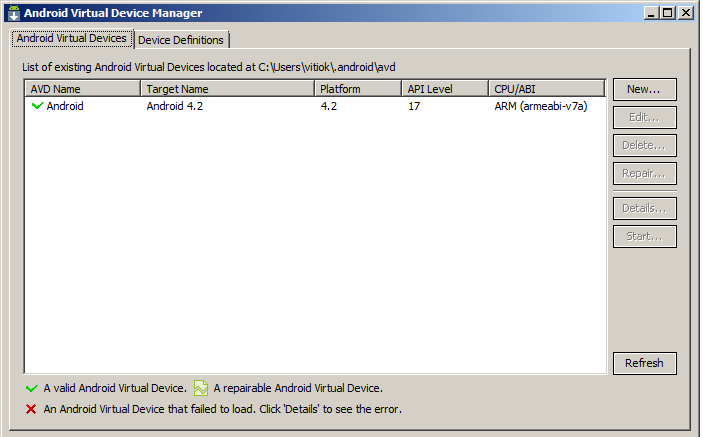
Task: Click the AVD location path text
Action: tap(327, 67)
